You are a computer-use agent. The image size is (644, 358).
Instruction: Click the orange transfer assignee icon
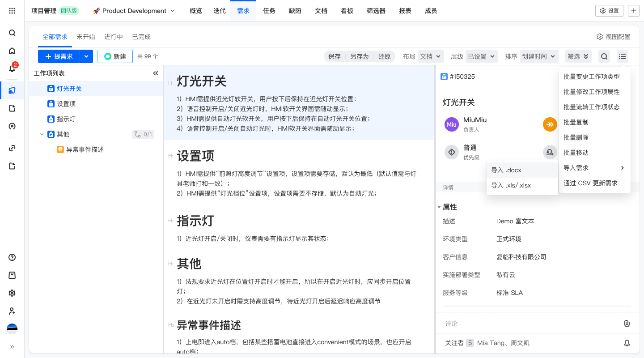click(x=550, y=124)
